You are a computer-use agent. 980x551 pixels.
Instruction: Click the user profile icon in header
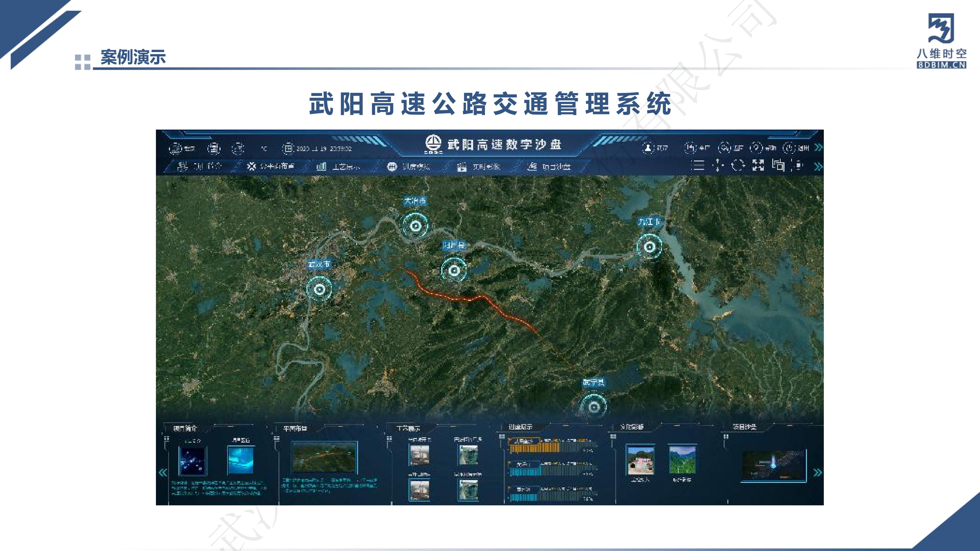coord(647,148)
